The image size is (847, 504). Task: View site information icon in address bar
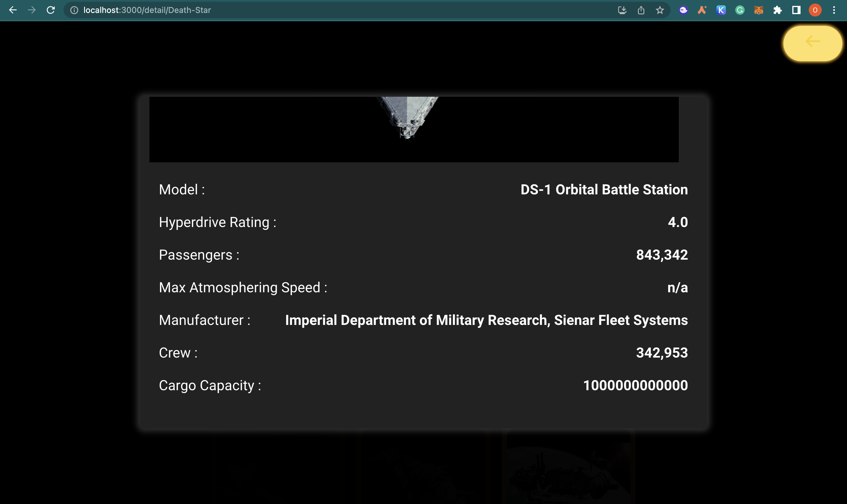point(74,10)
